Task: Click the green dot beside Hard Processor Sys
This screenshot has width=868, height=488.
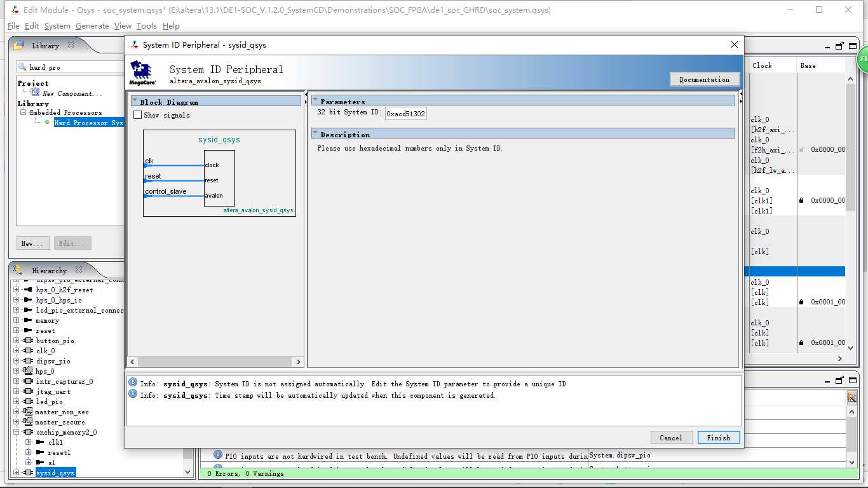Action: [x=47, y=123]
